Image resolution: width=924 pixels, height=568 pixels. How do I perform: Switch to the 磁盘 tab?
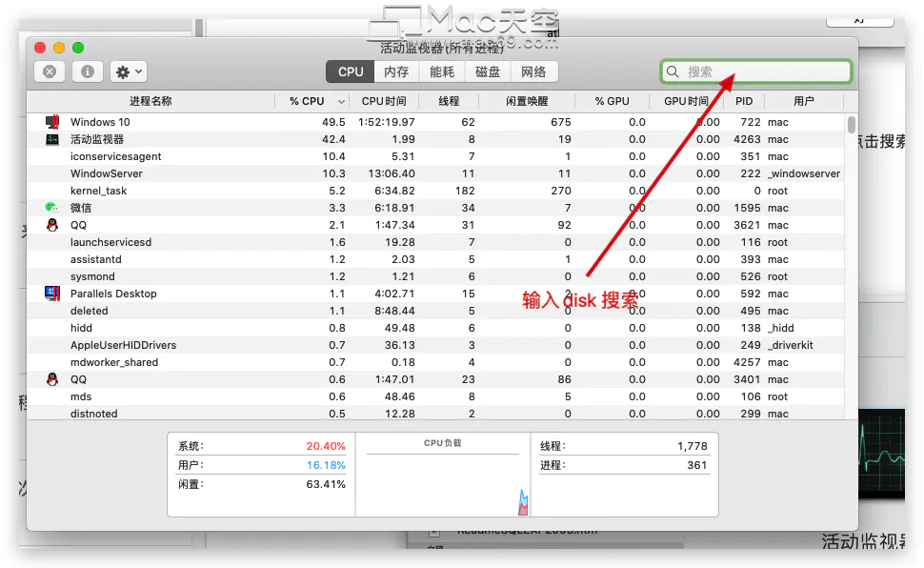[x=488, y=72]
